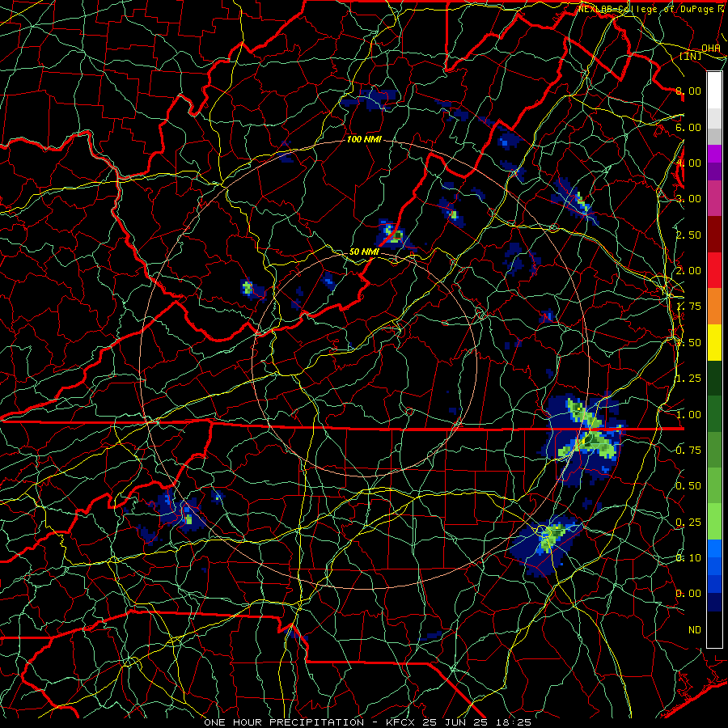Click the 1.75 legend value
Image resolution: width=728 pixels, height=728 pixels.
coord(688,307)
